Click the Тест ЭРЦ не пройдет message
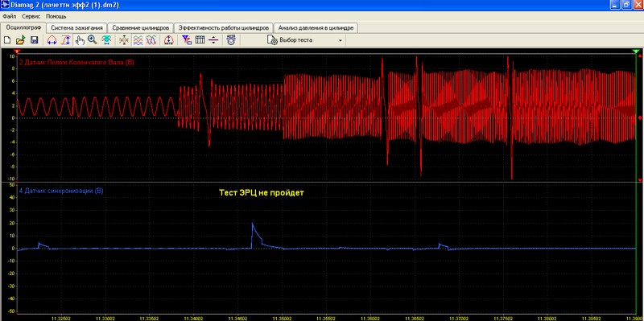The width and height of the screenshot is (644, 321). [262, 192]
